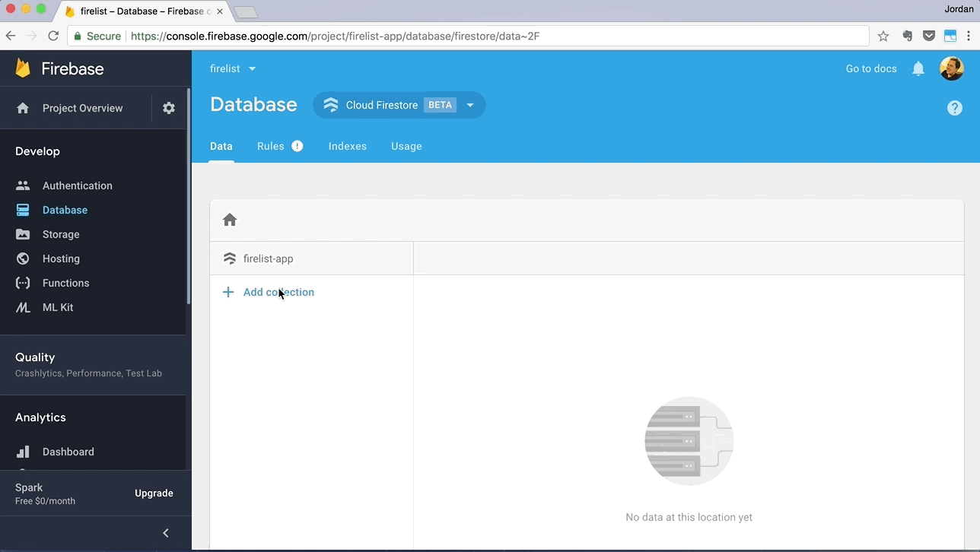Click the Cloud Firestore logo icon
Image resolution: width=980 pixels, height=552 pixels.
[331, 105]
